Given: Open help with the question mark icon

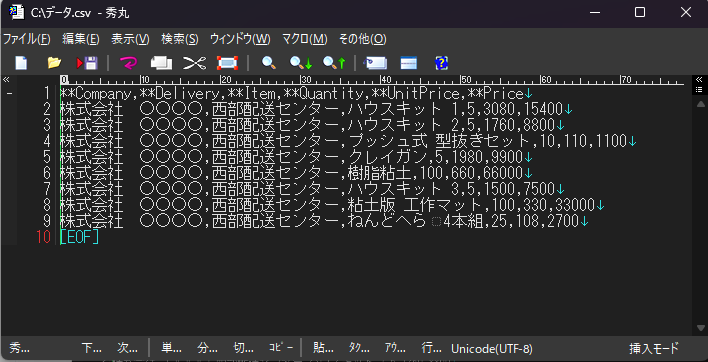Looking at the screenshot, I should click(x=441, y=63).
